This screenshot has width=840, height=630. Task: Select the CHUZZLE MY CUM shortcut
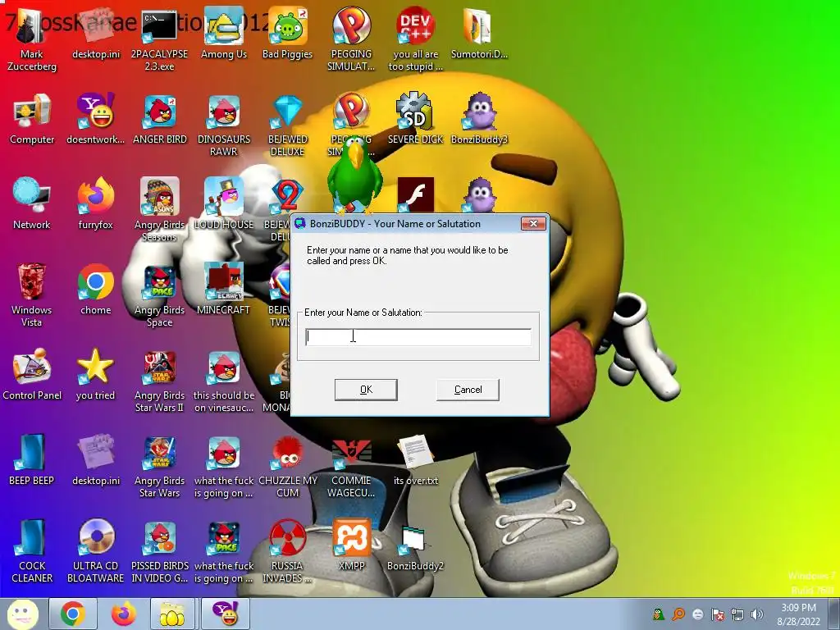click(x=288, y=465)
